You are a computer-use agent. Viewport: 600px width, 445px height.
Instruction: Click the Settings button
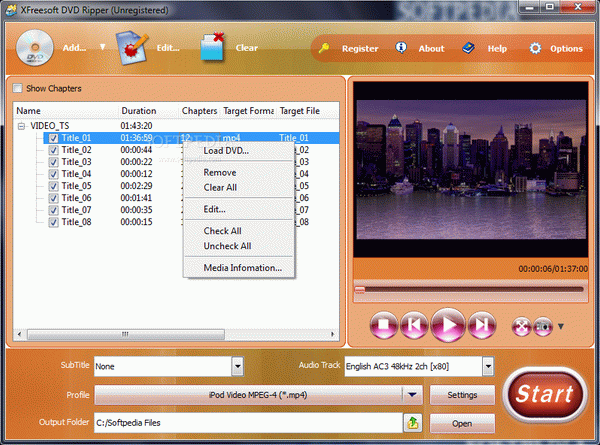point(462,395)
